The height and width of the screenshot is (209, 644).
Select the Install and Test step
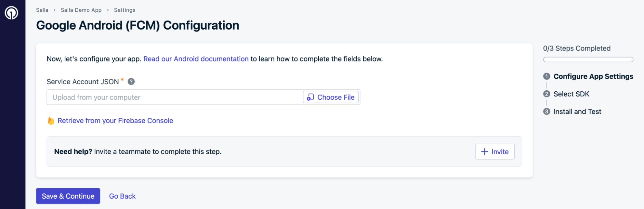[577, 112]
